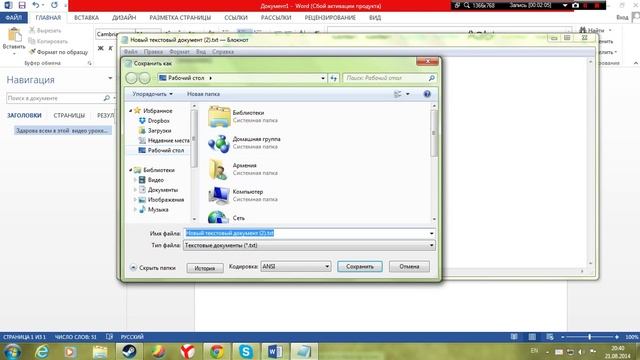Select the ЗАГОЛОВКИ navigation tab
Screen dimensions: 640x360
[x=24, y=116]
